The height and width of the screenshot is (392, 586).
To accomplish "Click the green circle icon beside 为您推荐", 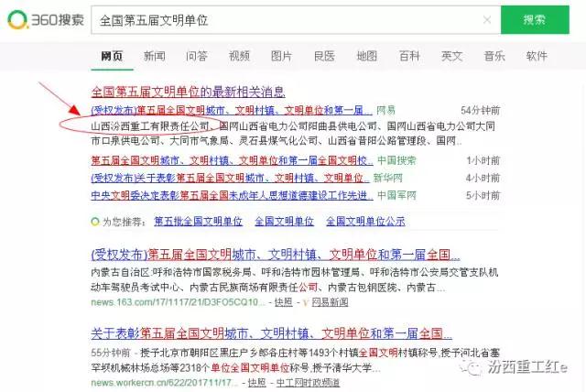I will [x=95, y=222].
